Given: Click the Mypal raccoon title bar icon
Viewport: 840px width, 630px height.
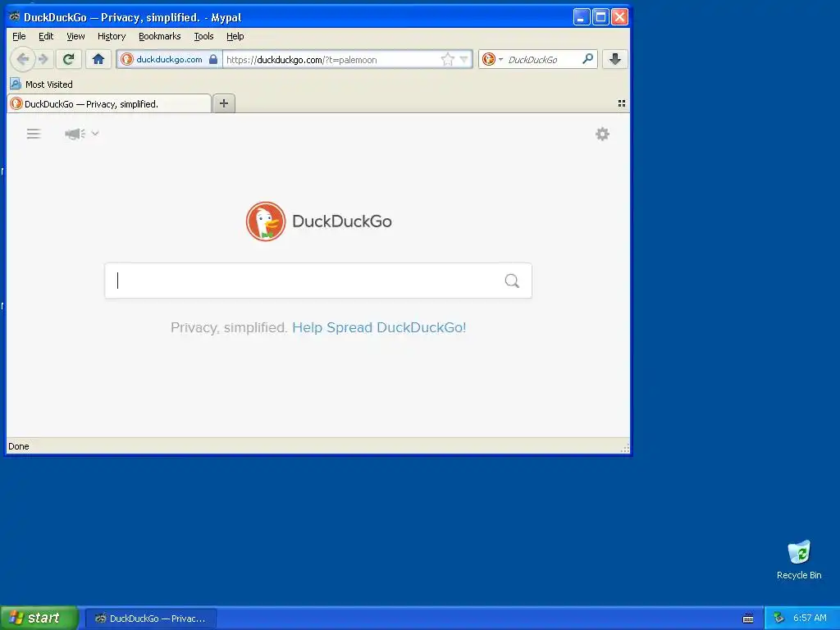Looking at the screenshot, I should 15,16.
